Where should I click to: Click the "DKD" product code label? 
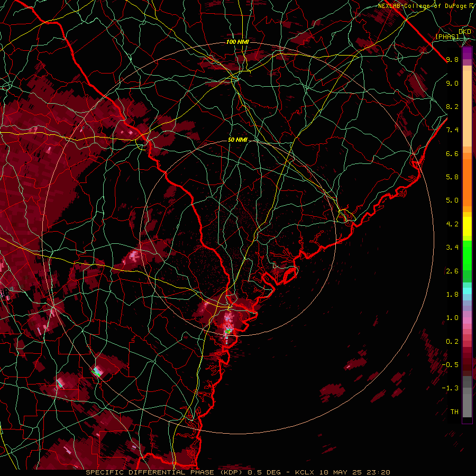pos(465,32)
